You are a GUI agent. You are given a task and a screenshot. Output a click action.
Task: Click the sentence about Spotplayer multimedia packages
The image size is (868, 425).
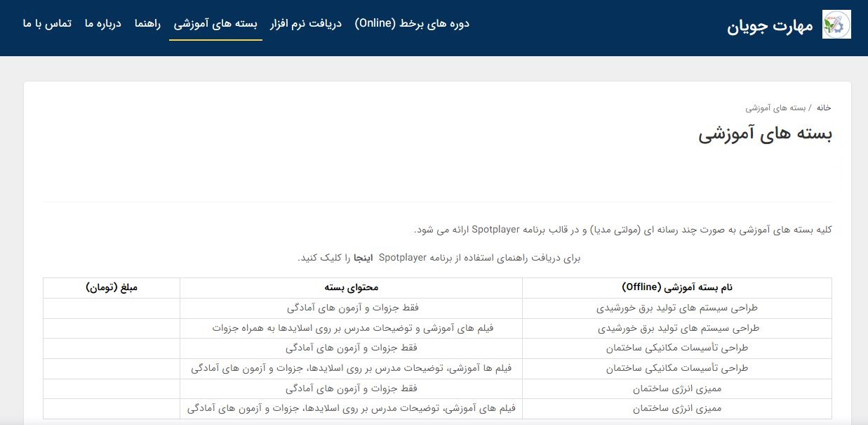coord(623,230)
